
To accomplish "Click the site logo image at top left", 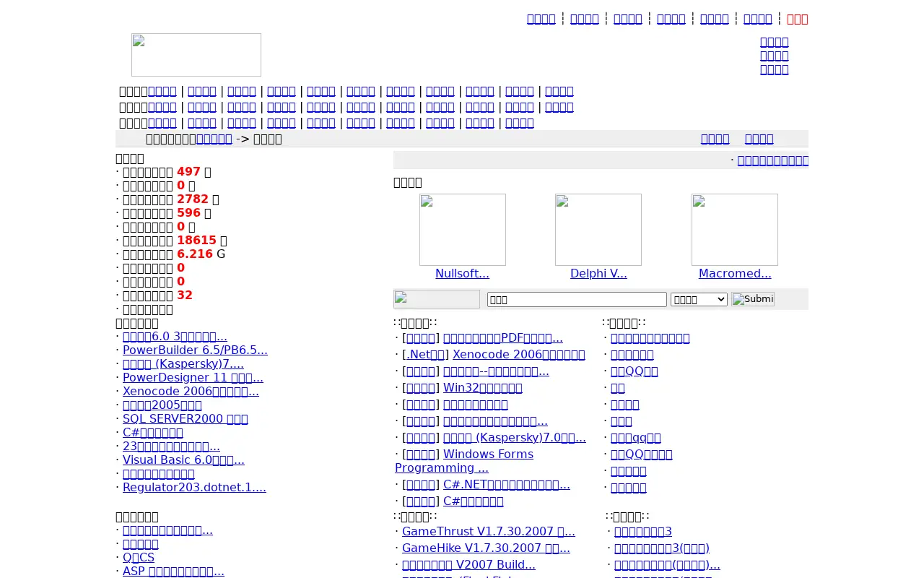I will click(x=196, y=55).
